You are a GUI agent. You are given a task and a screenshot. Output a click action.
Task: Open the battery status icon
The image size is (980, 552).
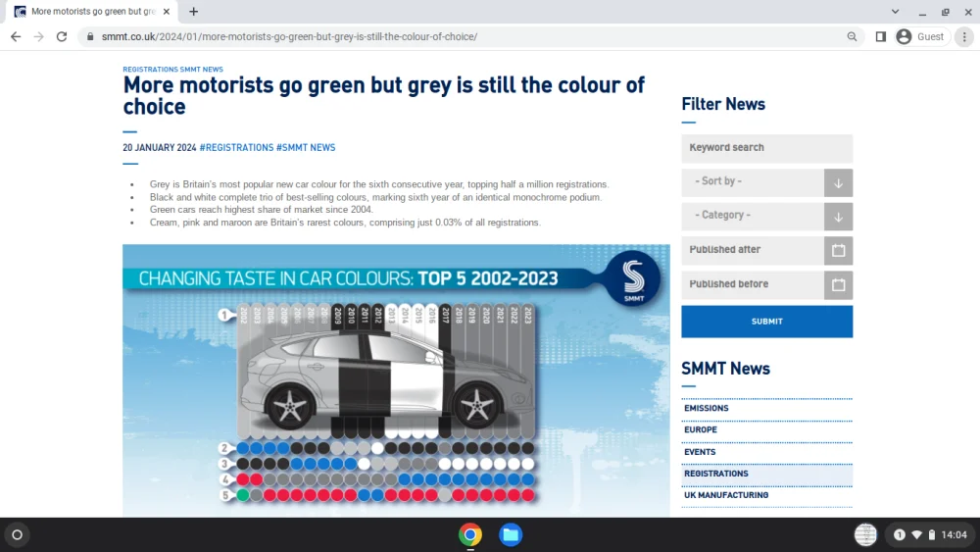click(x=931, y=534)
